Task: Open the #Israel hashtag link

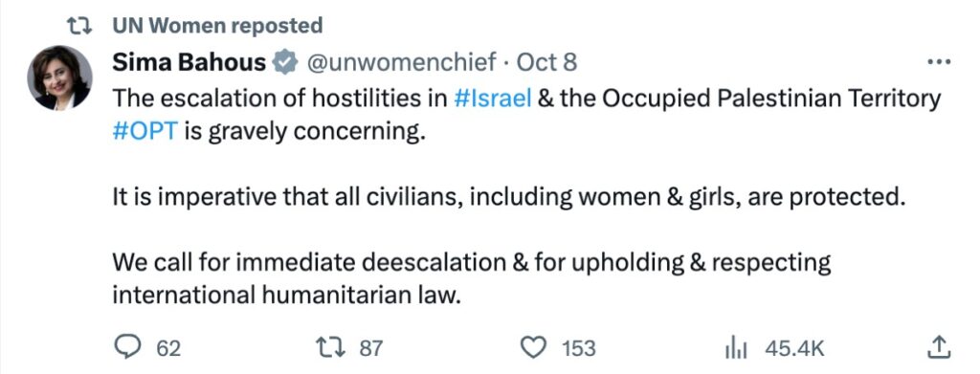Action: point(494,99)
